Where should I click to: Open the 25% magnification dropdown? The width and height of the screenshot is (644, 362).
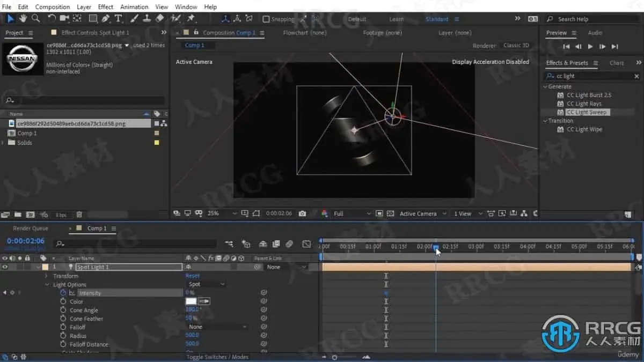[x=222, y=213]
